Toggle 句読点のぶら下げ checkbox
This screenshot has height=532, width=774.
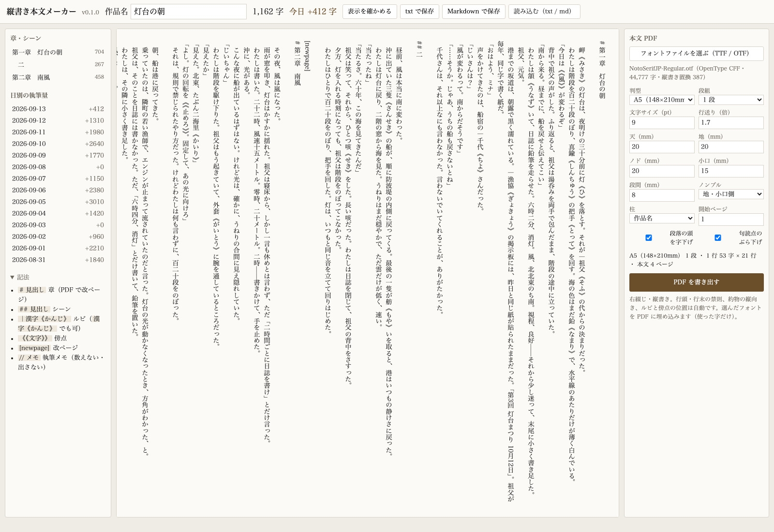click(x=718, y=237)
